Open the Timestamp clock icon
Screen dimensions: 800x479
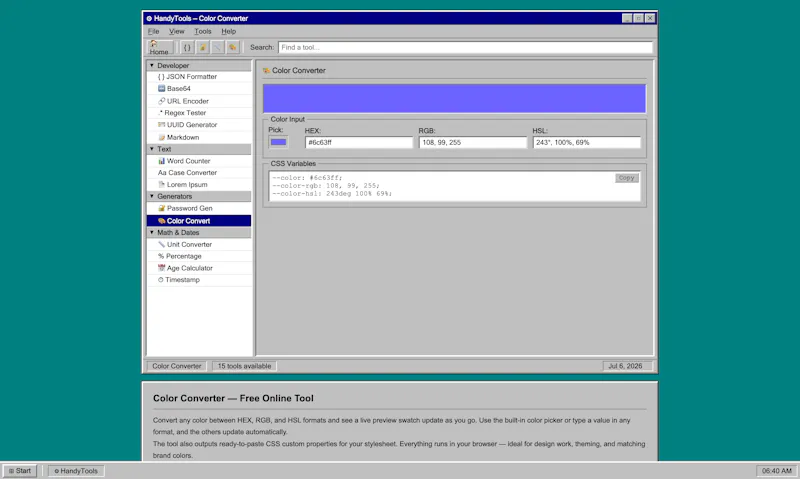click(x=160, y=280)
